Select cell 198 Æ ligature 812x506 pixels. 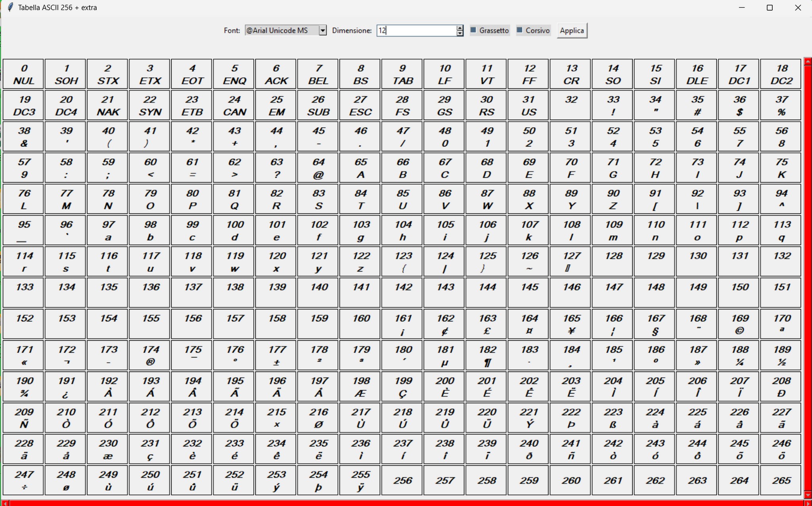click(x=360, y=387)
